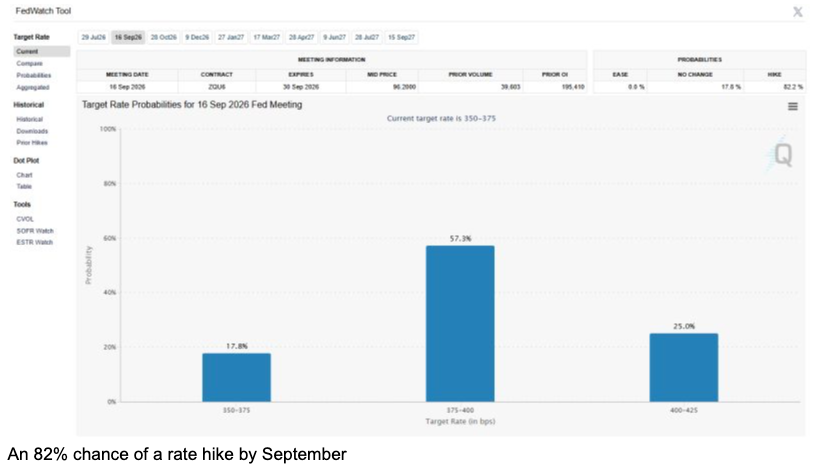Open Downloads in the sidebar
Viewport: 826px width, 469px height.
click(x=32, y=131)
